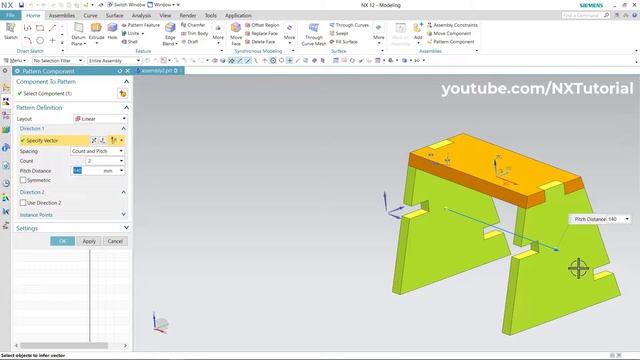The height and width of the screenshot is (360, 640).
Task: Open the No Selection Filter dropdown
Action: (x=58, y=60)
